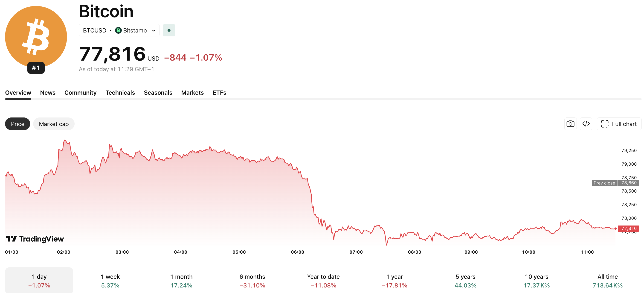Click the Full chart expand icon
The width and height of the screenshot is (644, 293).
[605, 124]
